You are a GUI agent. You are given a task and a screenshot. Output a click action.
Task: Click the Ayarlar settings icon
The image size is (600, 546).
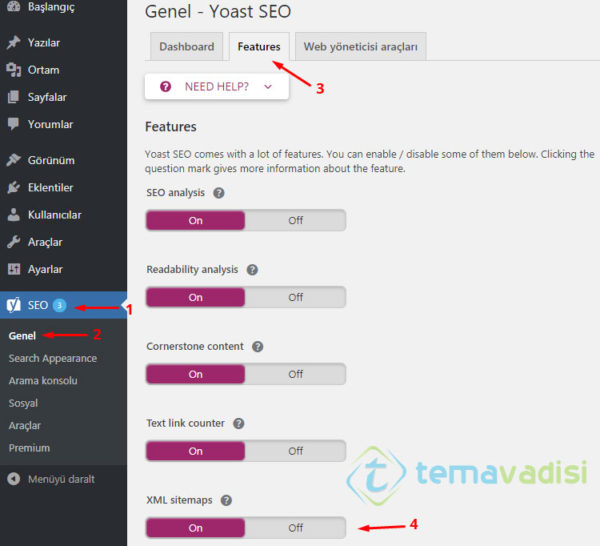click(13, 269)
